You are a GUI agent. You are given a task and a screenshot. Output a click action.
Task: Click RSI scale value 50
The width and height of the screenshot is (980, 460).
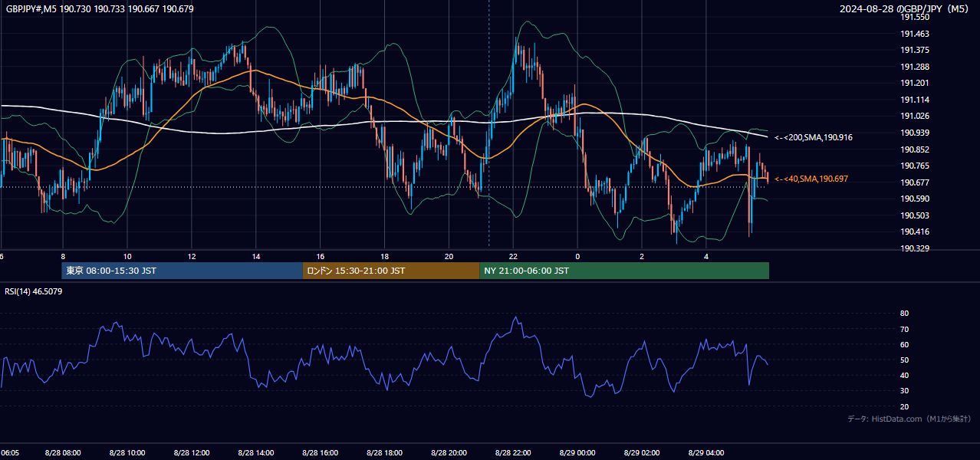pyautogui.click(x=904, y=360)
